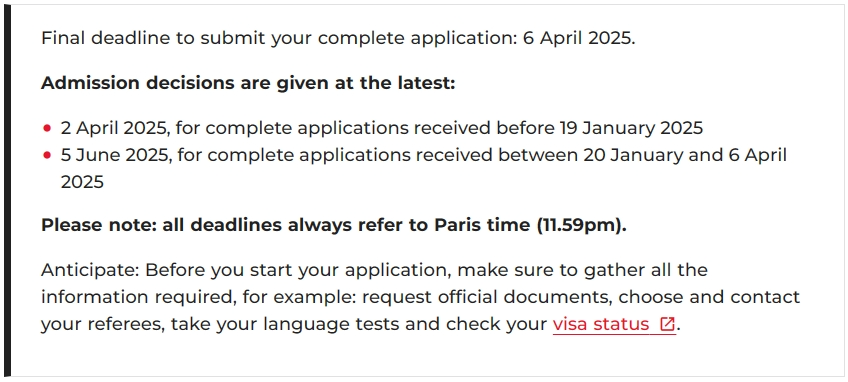Click the '19 January 2025' date text
The height and width of the screenshot is (382, 848).
pyautogui.click(x=631, y=128)
